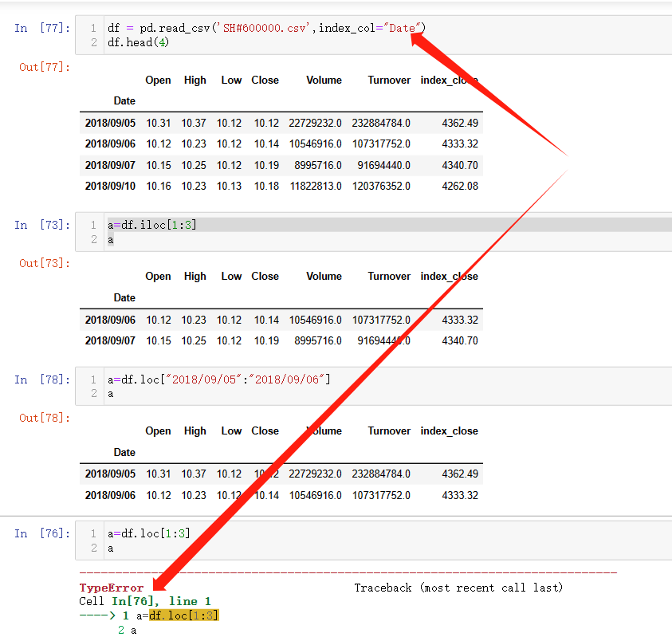
Task: Click the index_close value 4362.49
Action: tap(459, 123)
